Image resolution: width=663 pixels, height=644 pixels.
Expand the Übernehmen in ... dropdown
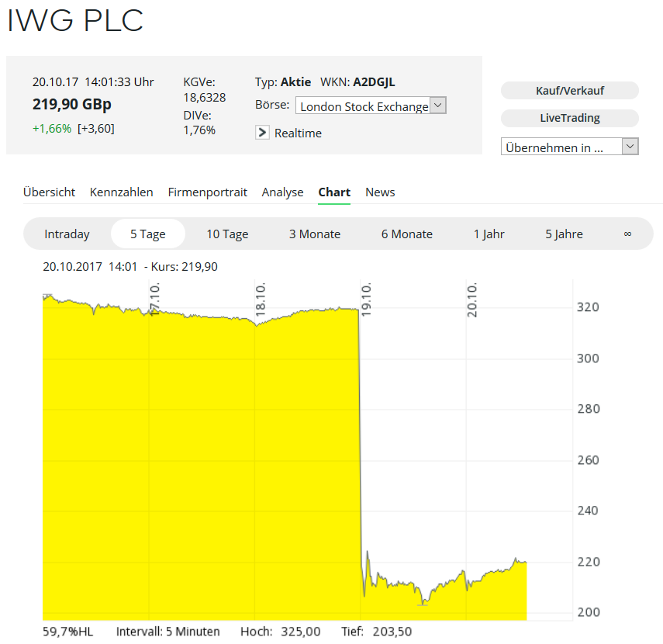coord(569,147)
